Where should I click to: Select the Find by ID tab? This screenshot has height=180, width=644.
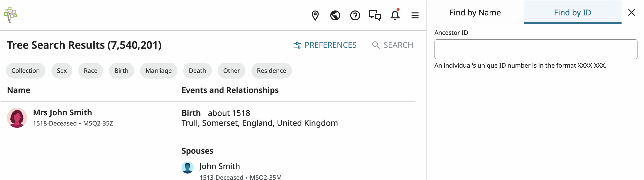click(x=572, y=12)
